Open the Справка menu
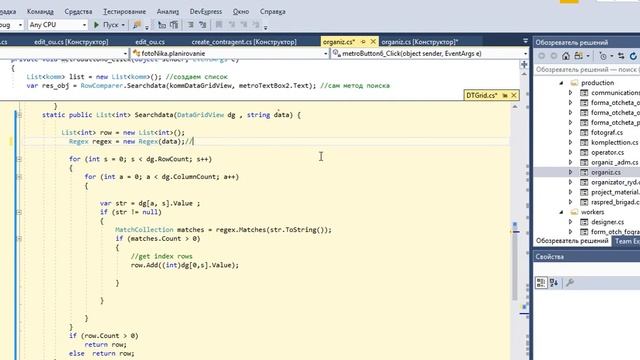 click(272, 11)
